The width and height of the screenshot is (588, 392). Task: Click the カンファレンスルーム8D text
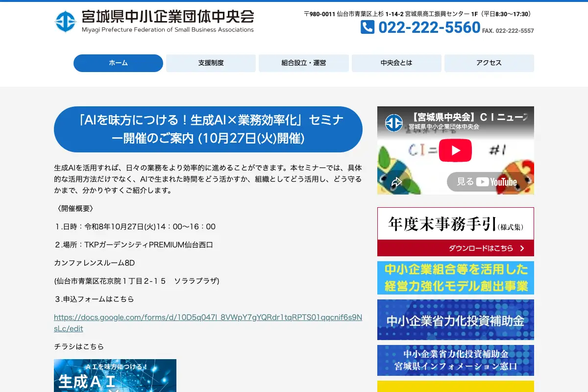(94, 263)
